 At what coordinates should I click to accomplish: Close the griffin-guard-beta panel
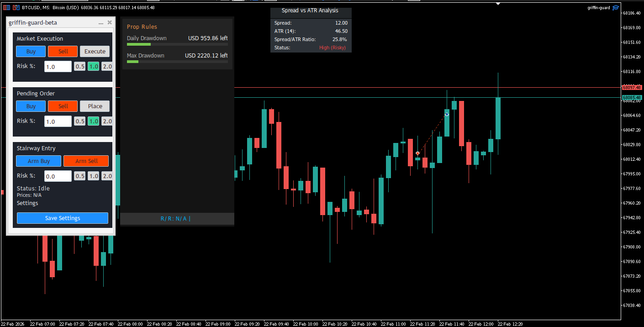point(110,22)
